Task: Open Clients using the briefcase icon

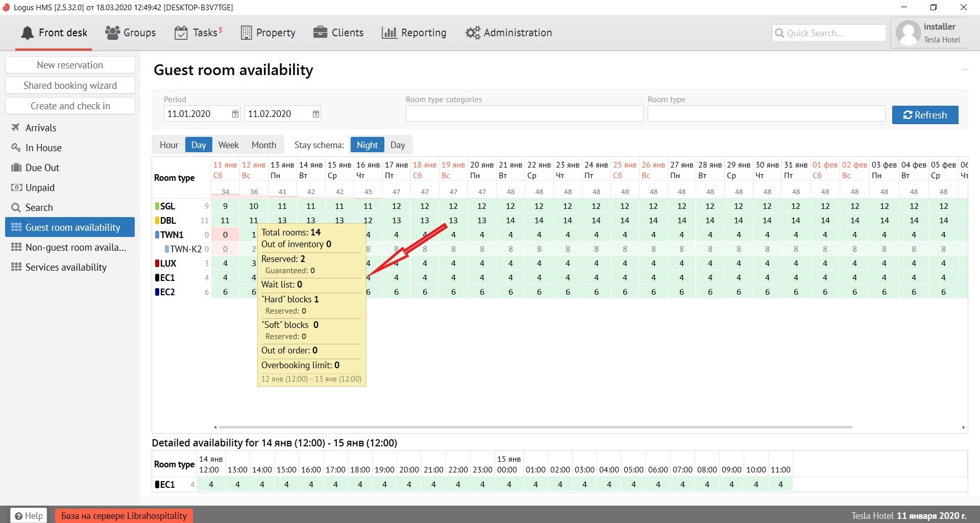Action: (320, 33)
